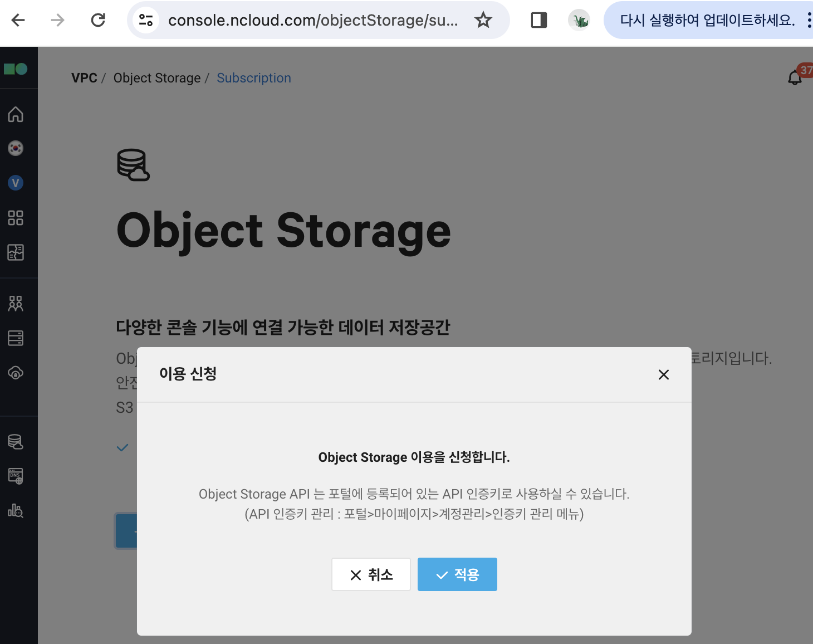The height and width of the screenshot is (644, 813).
Task: Open the Object Storage sidebar icon
Action: point(16,442)
